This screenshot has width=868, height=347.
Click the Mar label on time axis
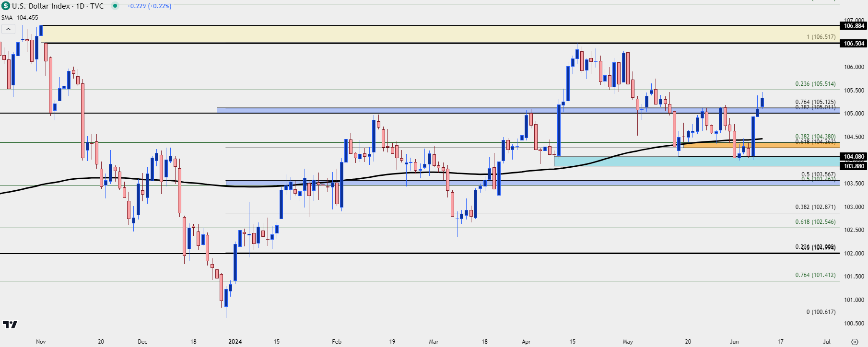(x=434, y=342)
